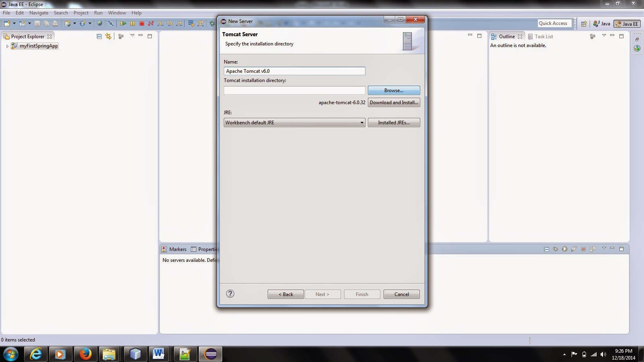
Task: Open the Window menu
Action: tap(117, 12)
